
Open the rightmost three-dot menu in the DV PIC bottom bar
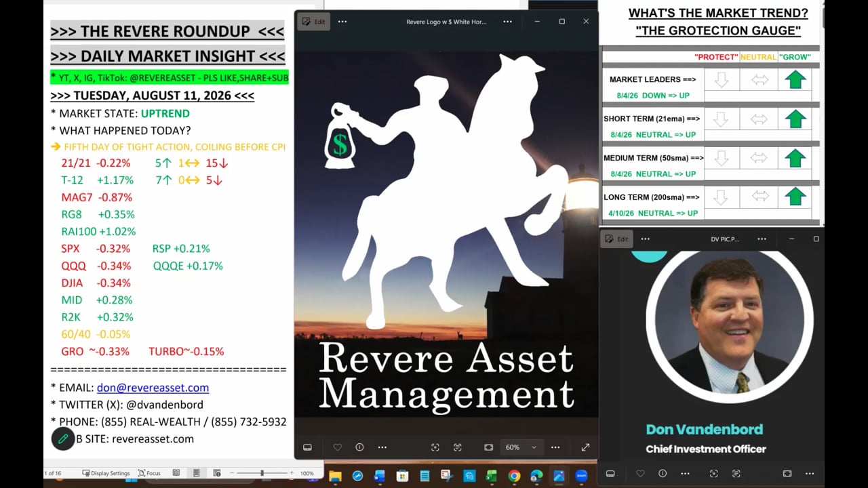810,474
